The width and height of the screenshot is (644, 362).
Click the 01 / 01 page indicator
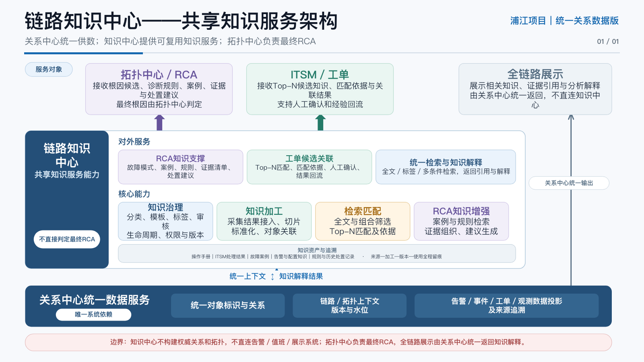click(608, 41)
